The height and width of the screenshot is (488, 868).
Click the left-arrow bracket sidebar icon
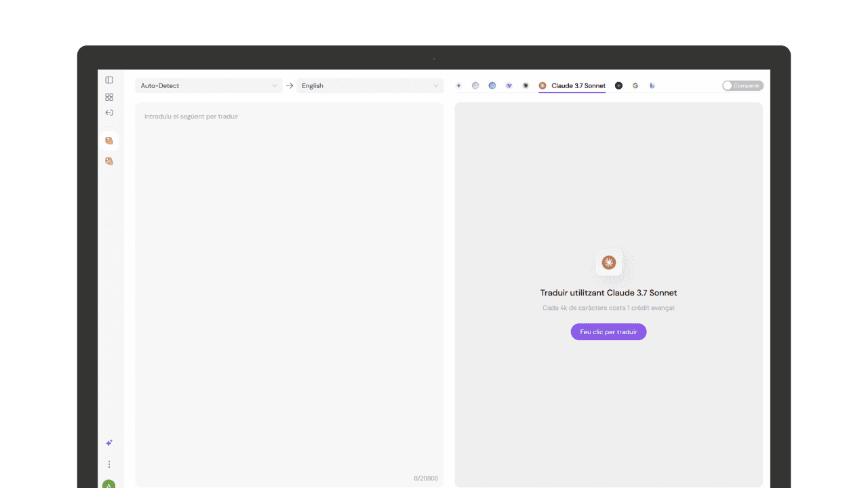[x=109, y=113]
